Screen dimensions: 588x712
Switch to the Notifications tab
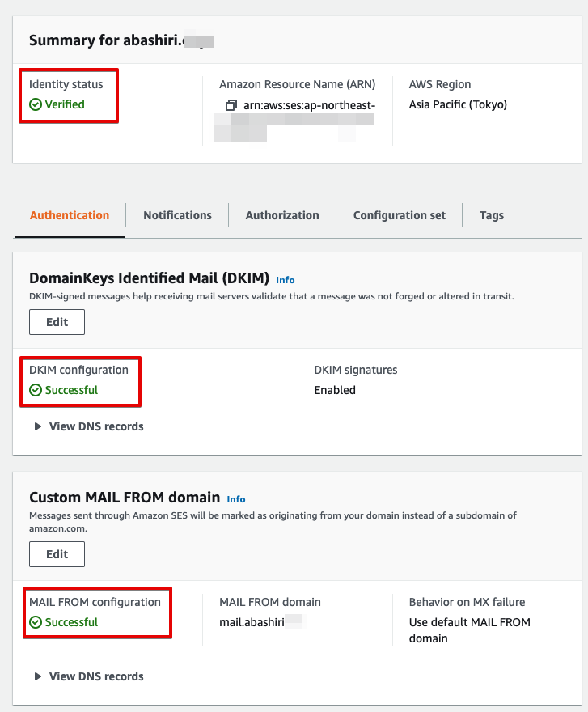click(x=177, y=215)
